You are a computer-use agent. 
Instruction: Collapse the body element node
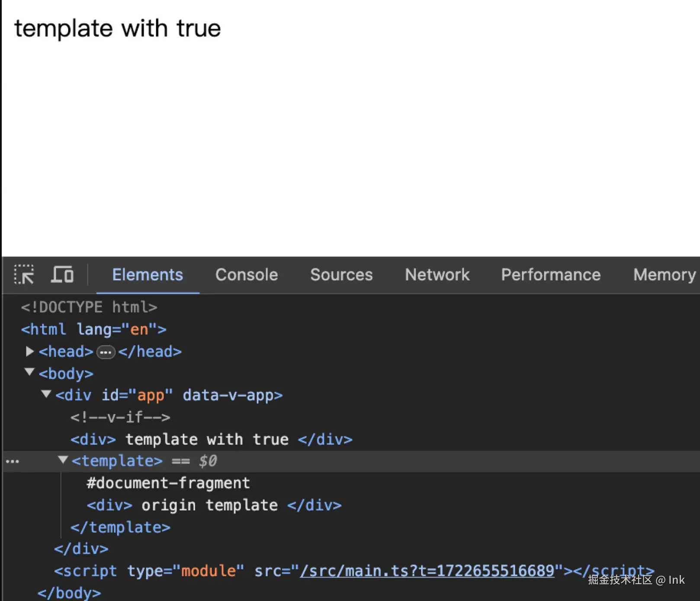(29, 372)
